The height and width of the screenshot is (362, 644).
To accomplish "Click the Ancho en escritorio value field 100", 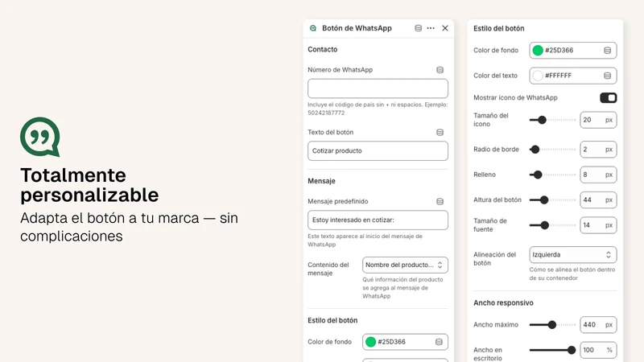I will pos(598,350).
